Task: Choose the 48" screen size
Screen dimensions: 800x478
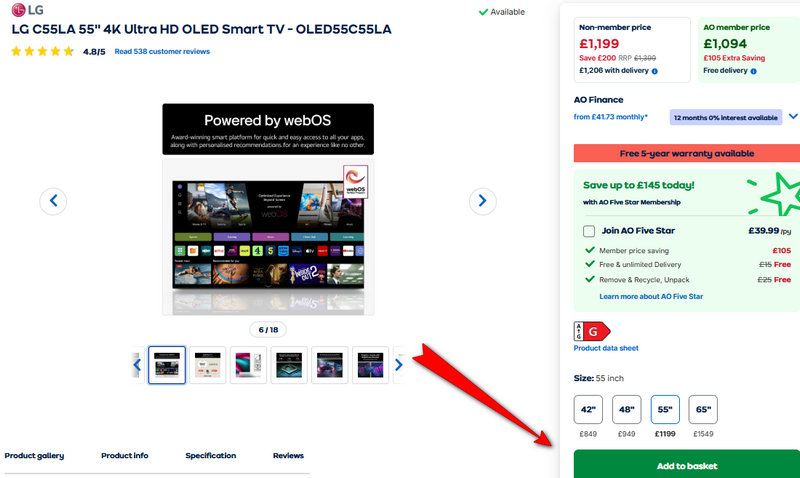Action: click(x=627, y=409)
